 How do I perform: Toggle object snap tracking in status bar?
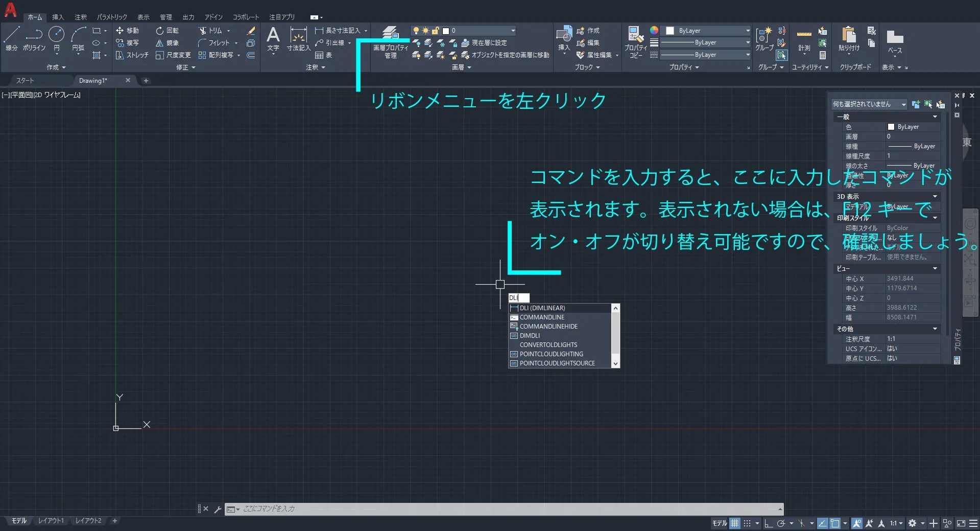point(823,523)
